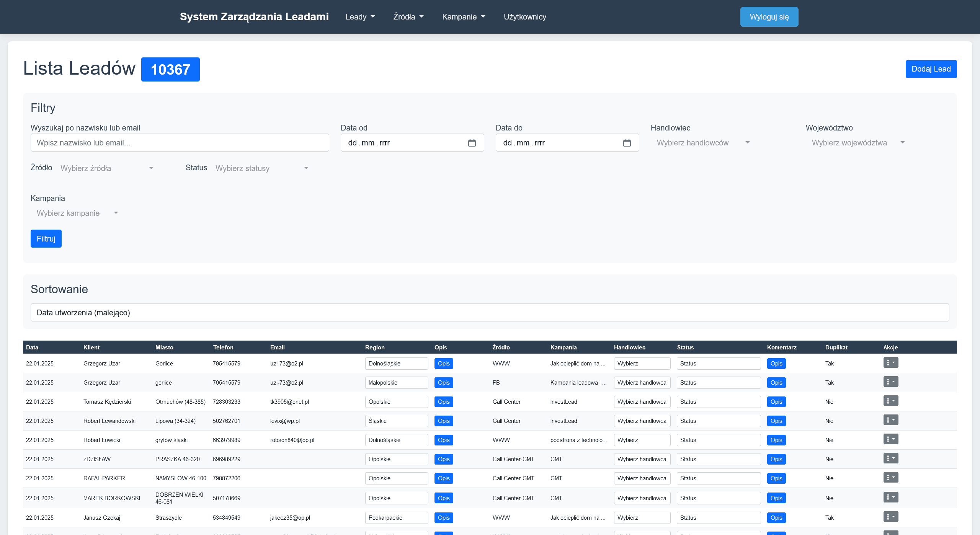Screen dimensions: 980x535
Task: Open the Leady navigation menu
Action: coord(360,17)
